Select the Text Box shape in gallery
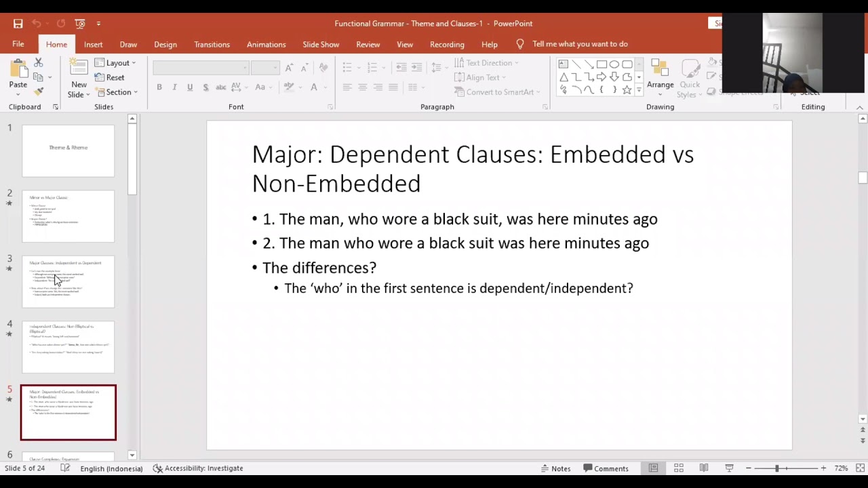This screenshot has width=868, height=488. pos(564,64)
